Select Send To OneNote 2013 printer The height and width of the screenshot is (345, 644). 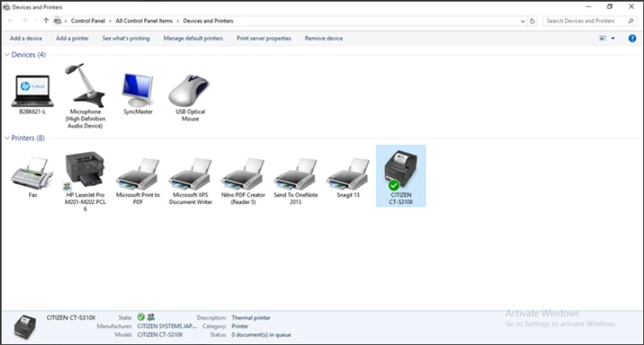[296, 174]
